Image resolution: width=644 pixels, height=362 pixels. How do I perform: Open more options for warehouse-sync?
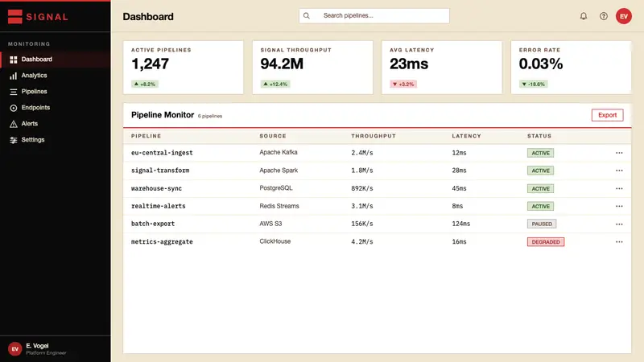619,188
